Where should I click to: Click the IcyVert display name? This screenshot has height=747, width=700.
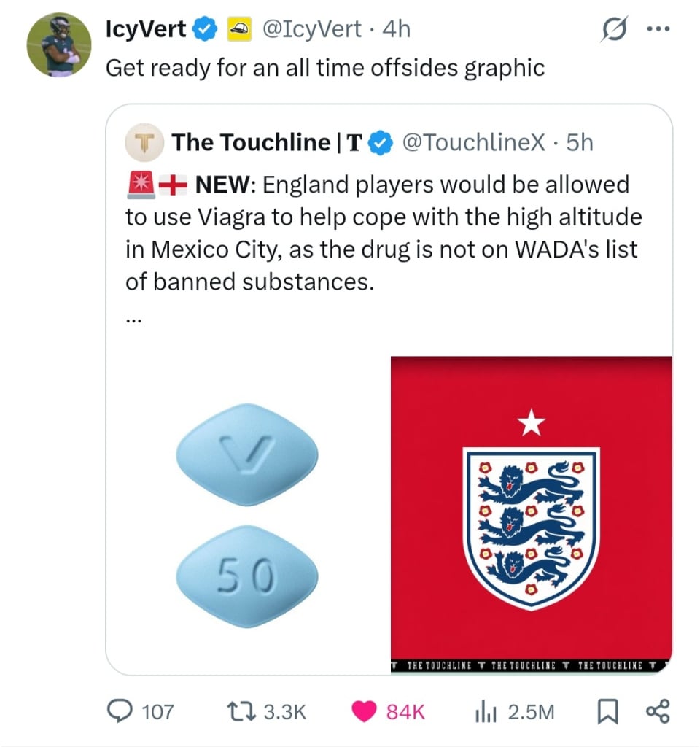146,29
